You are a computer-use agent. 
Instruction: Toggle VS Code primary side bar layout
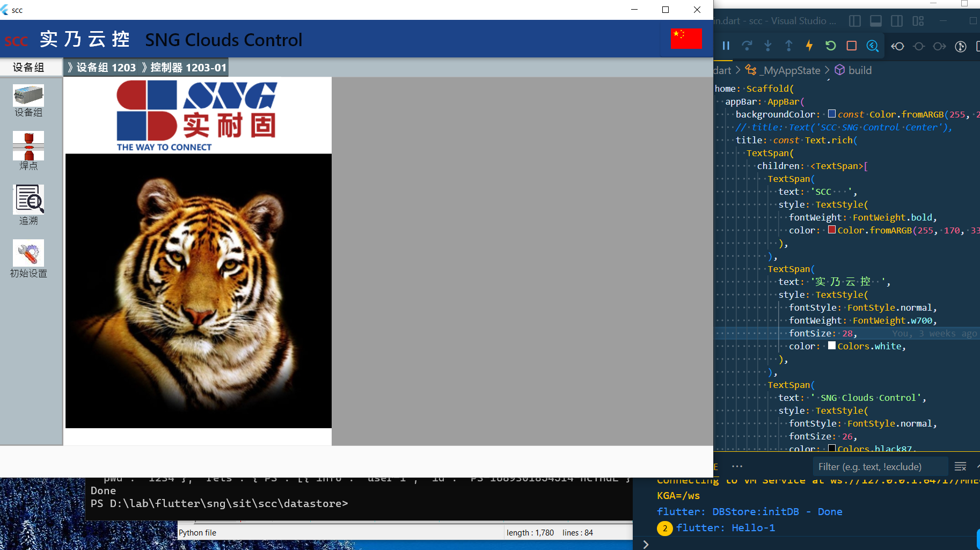[x=855, y=21]
